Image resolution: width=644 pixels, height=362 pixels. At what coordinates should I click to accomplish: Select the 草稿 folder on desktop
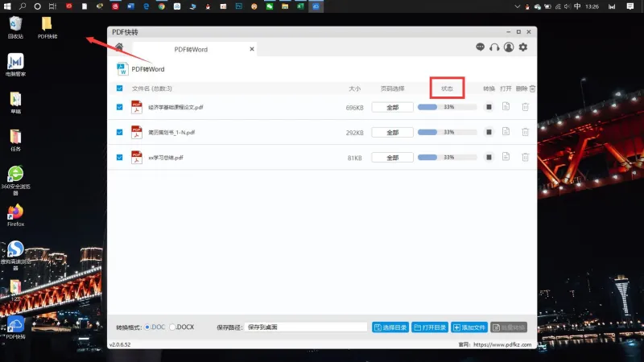(15, 103)
